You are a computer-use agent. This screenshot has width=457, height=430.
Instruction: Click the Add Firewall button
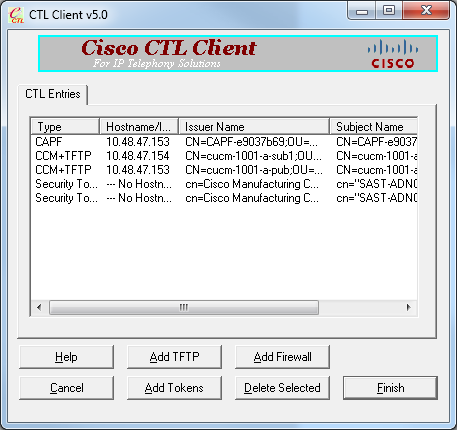(282, 357)
